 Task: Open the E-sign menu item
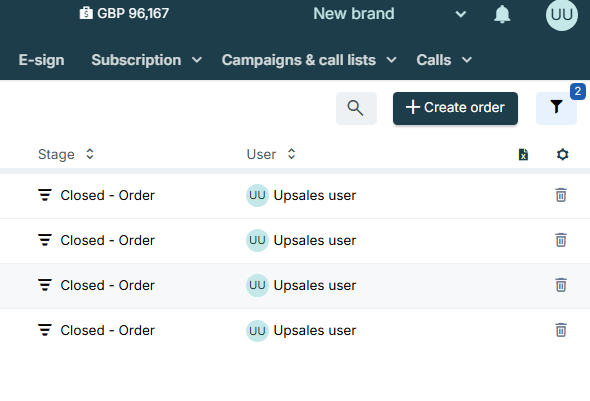pyautogui.click(x=41, y=60)
